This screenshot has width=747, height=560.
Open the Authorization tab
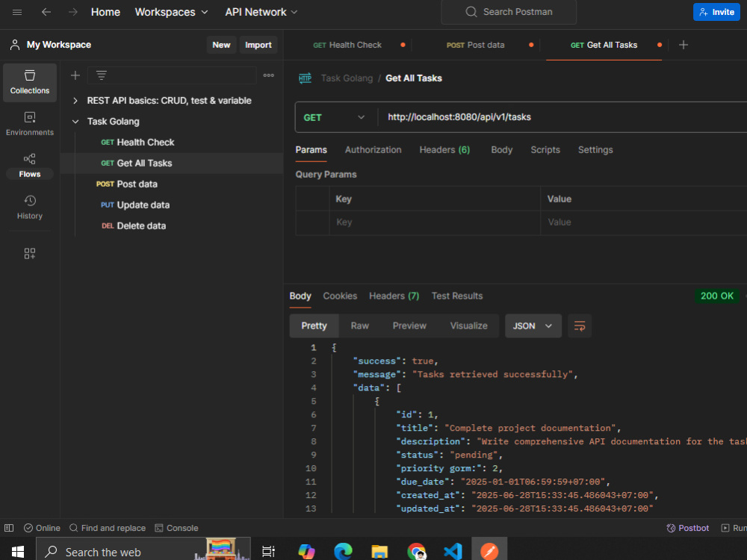[373, 149]
